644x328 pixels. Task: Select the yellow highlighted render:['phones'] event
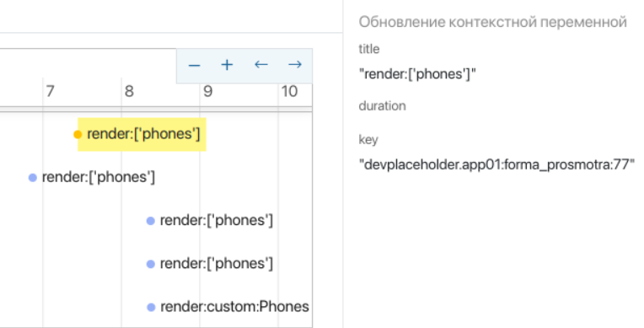[142, 134]
